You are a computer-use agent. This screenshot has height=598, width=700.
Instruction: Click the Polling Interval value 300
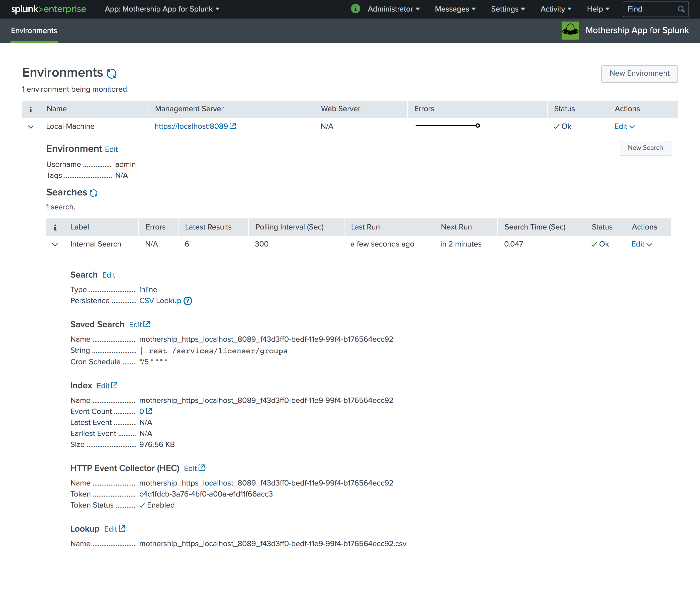click(x=261, y=244)
